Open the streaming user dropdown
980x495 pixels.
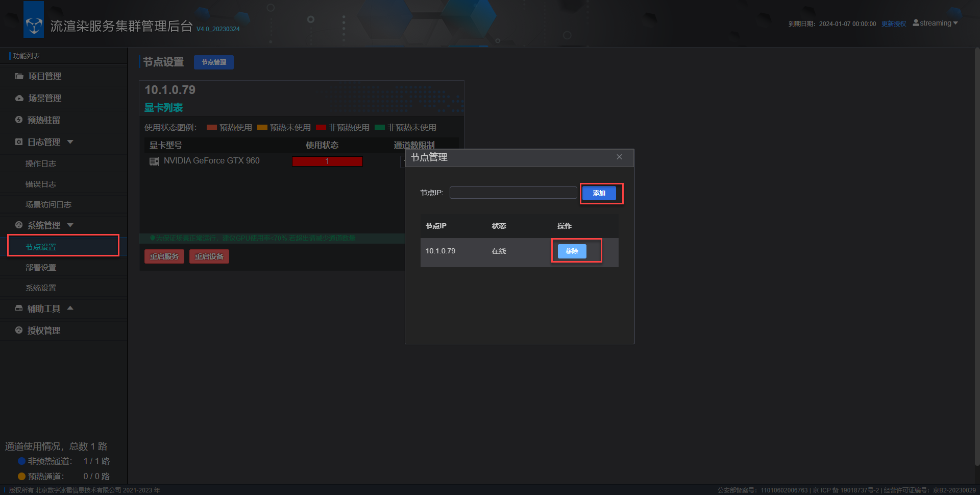pos(935,23)
